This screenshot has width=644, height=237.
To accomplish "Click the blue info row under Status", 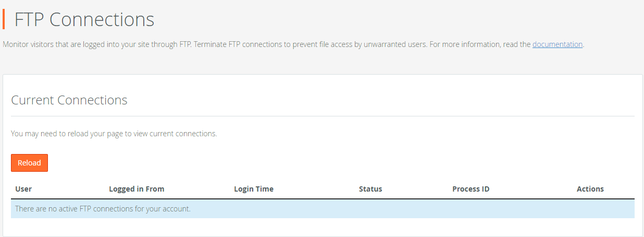I will click(370, 209).
